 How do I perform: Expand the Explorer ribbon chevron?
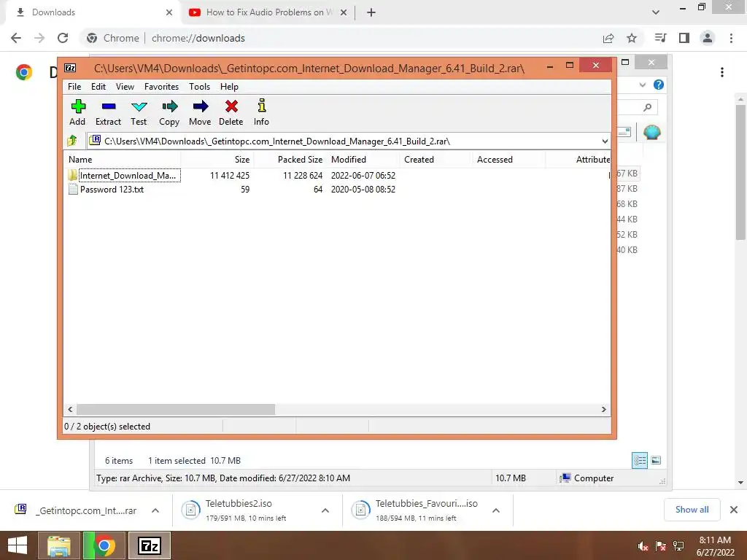[643, 85]
